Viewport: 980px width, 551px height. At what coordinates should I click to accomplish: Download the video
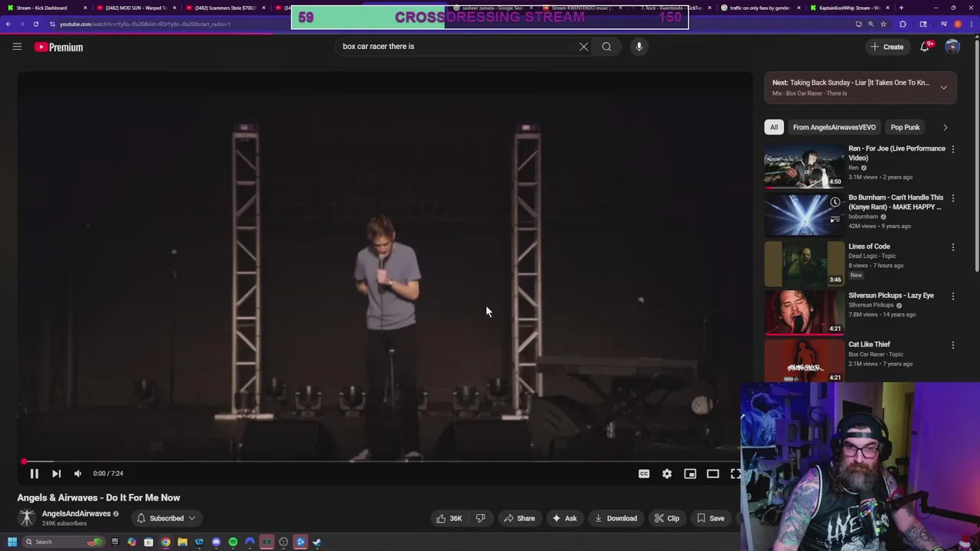(x=616, y=518)
